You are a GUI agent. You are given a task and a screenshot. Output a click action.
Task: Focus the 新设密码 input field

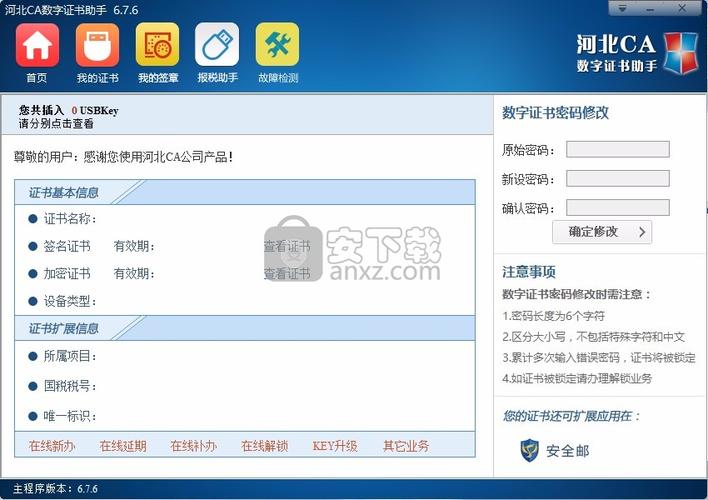coord(617,178)
